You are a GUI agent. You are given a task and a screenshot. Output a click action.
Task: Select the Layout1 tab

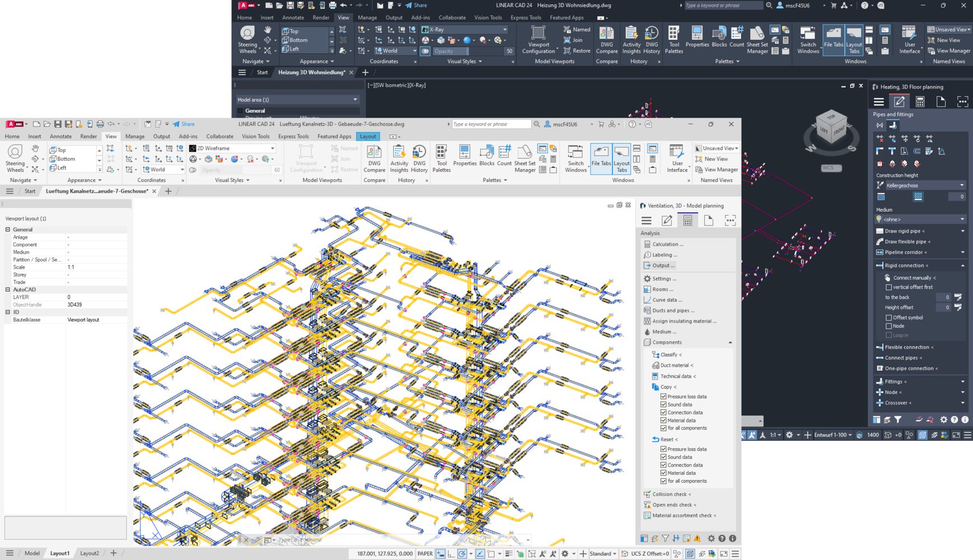tap(59, 553)
